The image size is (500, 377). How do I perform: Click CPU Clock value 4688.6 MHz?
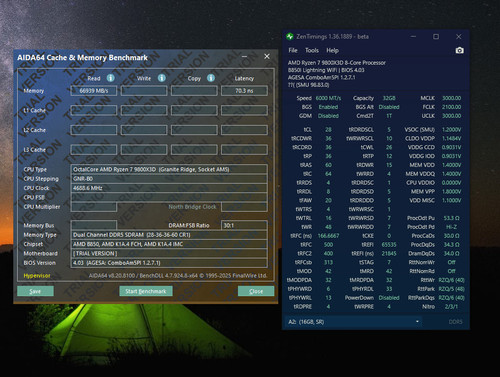[169, 188]
